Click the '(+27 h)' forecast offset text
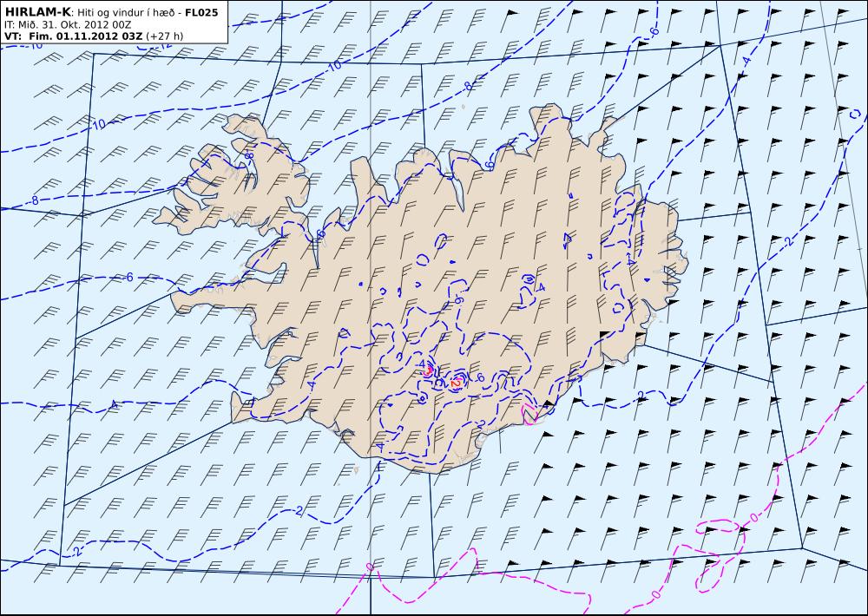This screenshot has height=616, width=868. [164, 36]
